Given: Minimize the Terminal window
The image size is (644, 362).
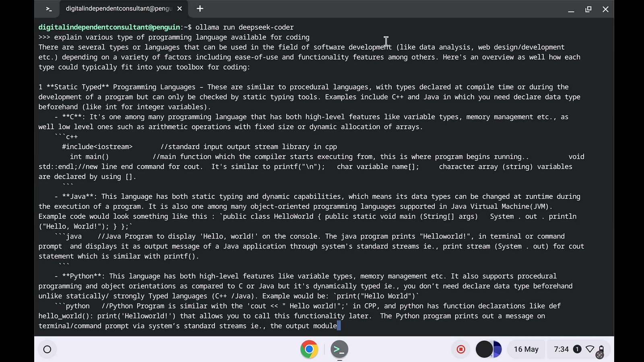Looking at the screenshot, I should [x=571, y=9].
